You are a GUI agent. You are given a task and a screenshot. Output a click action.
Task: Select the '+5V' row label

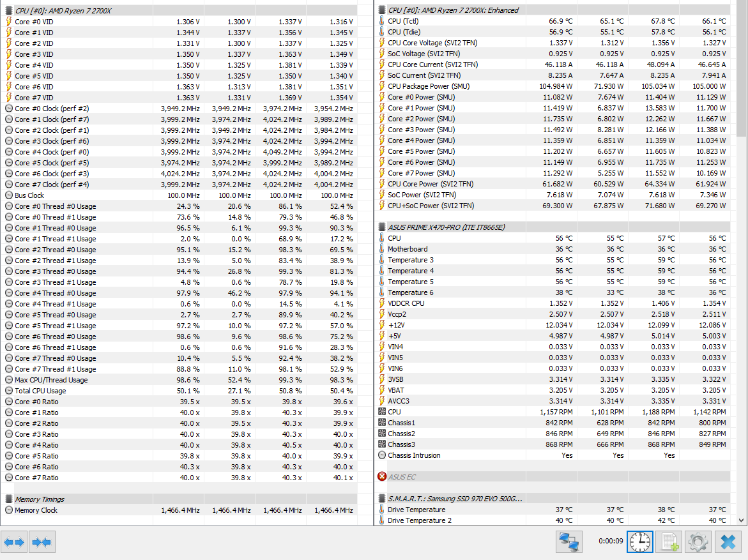[x=395, y=336]
